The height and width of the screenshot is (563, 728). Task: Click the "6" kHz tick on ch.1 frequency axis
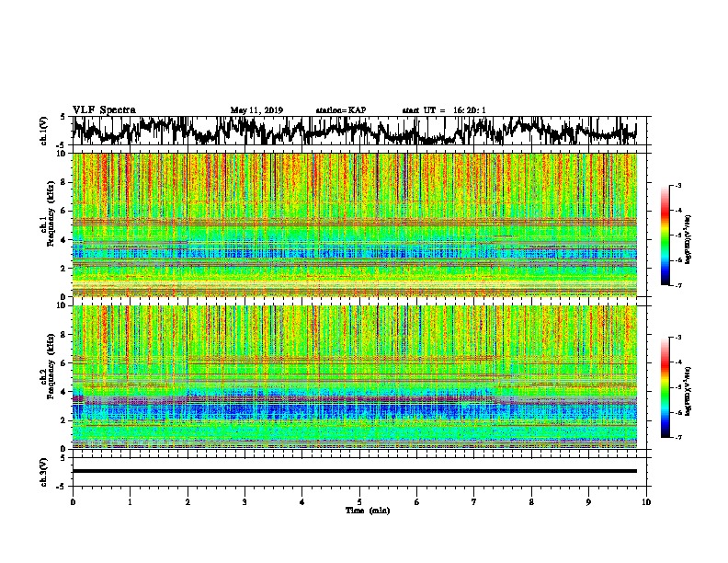pos(65,211)
